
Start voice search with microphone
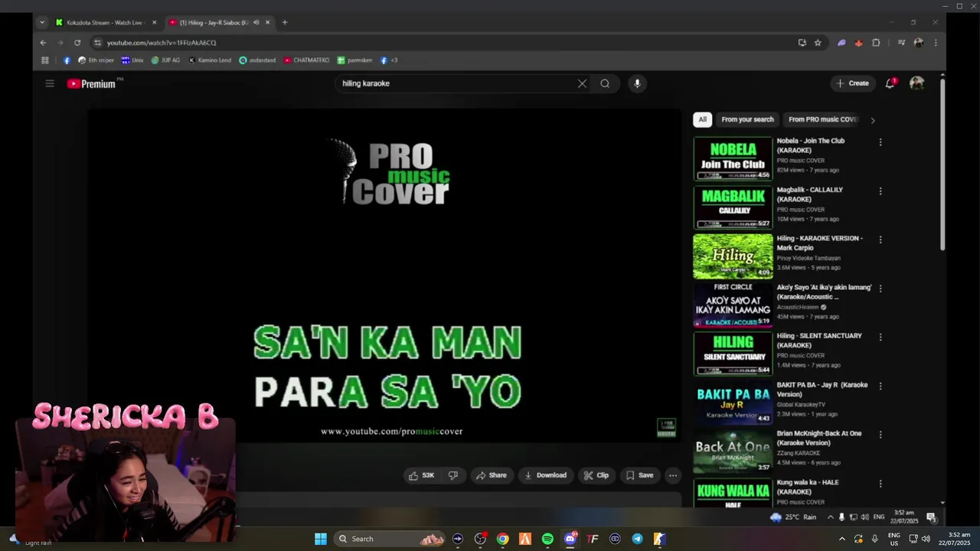(x=637, y=83)
